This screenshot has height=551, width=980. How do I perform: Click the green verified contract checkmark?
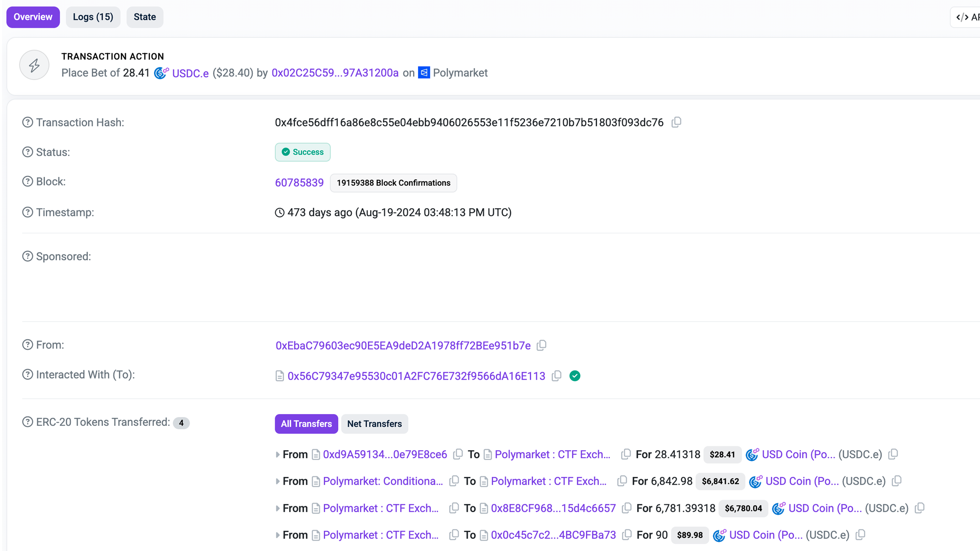point(574,376)
